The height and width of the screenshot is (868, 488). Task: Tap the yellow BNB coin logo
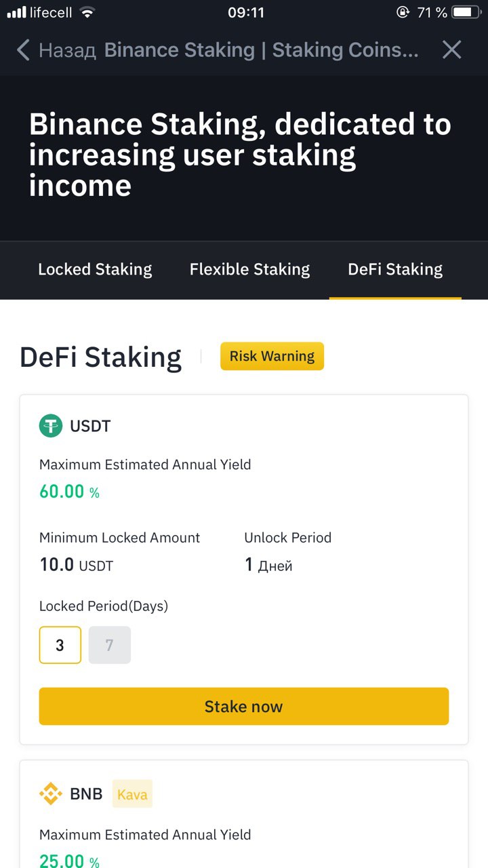(x=51, y=793)
